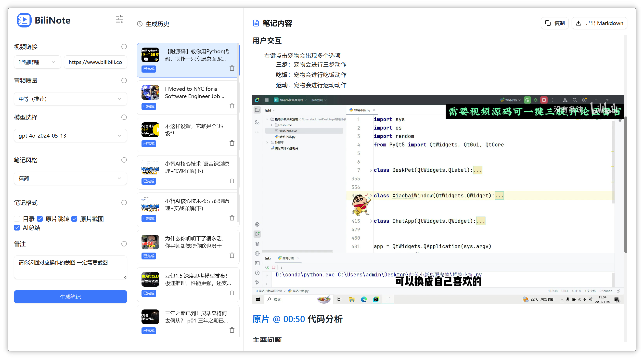Click the info icon beside 视频链接
Image resolution: width=644 pixels, height=359 pixels.
(124, 47)
